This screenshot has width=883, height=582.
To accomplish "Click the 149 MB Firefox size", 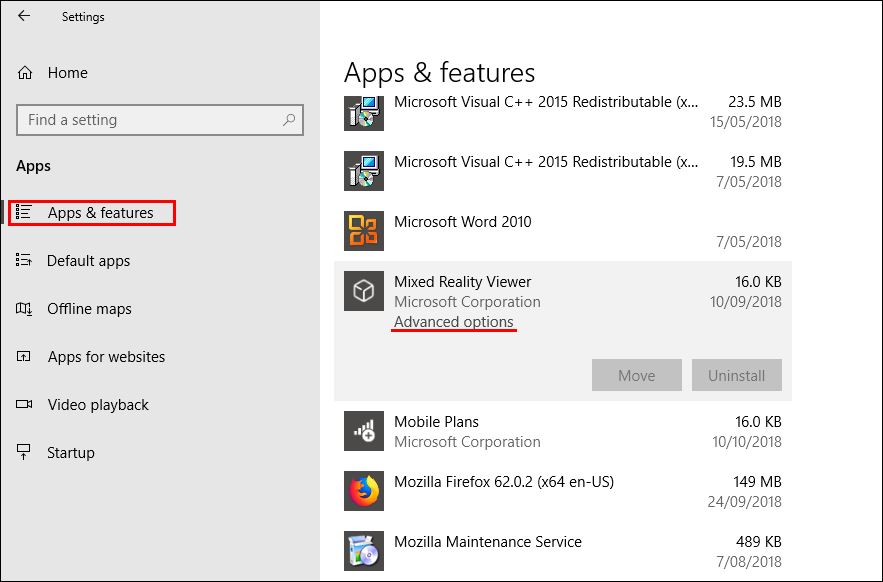I will pos(757,482).
